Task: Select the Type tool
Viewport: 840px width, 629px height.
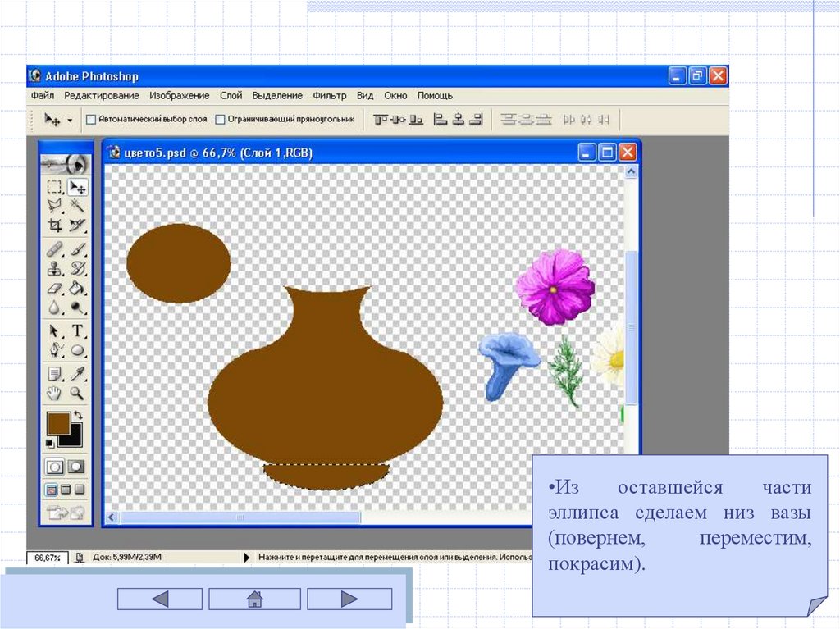Action: click(x=77, y=330)
